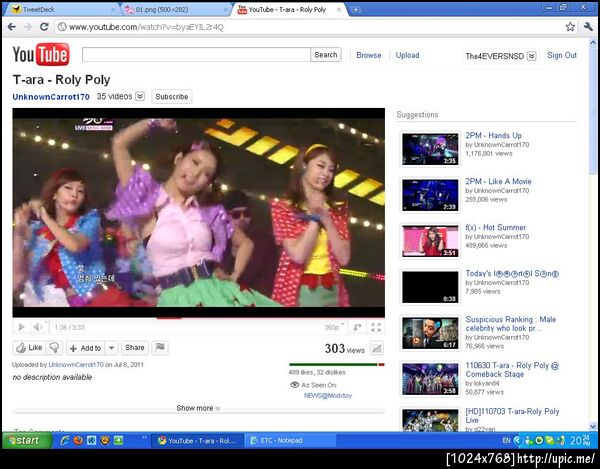This screenshot has width=600, height=469.
Task: Click UnknownCarrot170 in the Uploaded by line
Action: click(76, 365)
